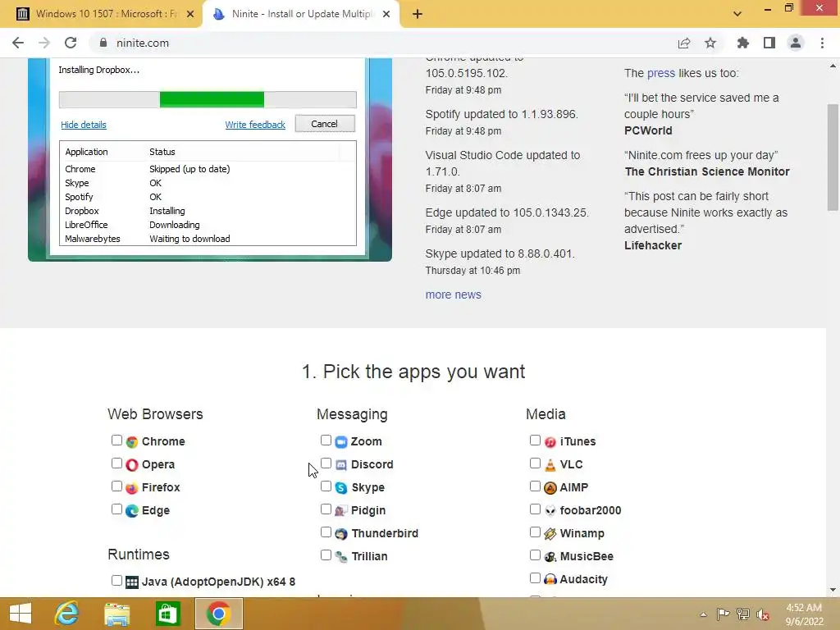Click the Hide details link
This screenshot has width=840, height=630.
[x=84, y=125]
